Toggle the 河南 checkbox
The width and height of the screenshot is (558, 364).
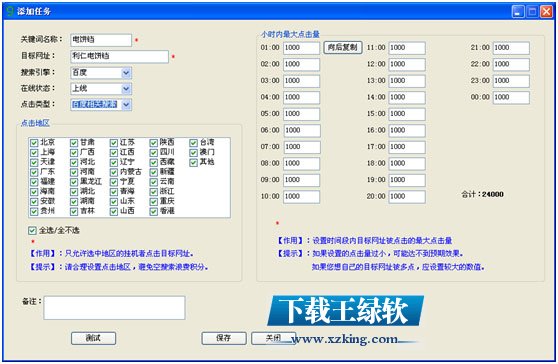[74, 172]
